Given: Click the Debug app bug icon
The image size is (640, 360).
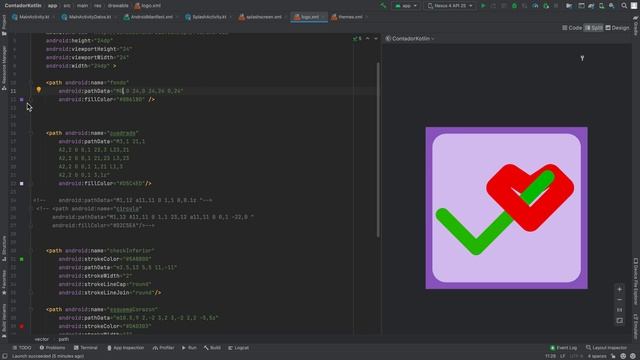Looking at the screenshot, I should pos(514,6).
